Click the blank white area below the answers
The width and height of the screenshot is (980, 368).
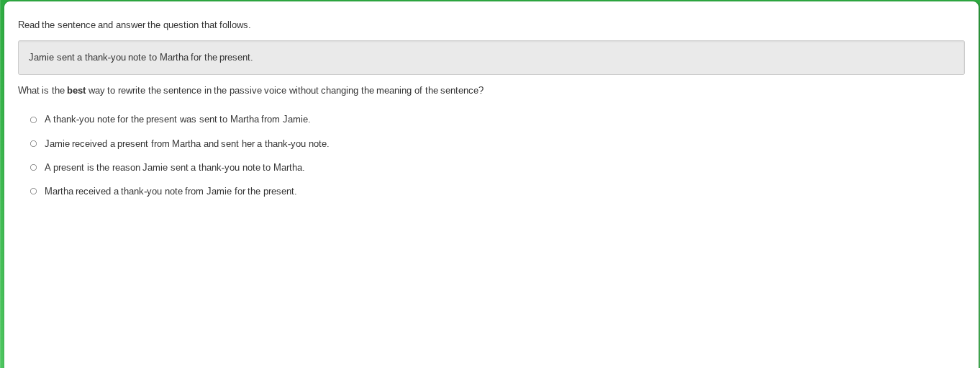[489, 288]
